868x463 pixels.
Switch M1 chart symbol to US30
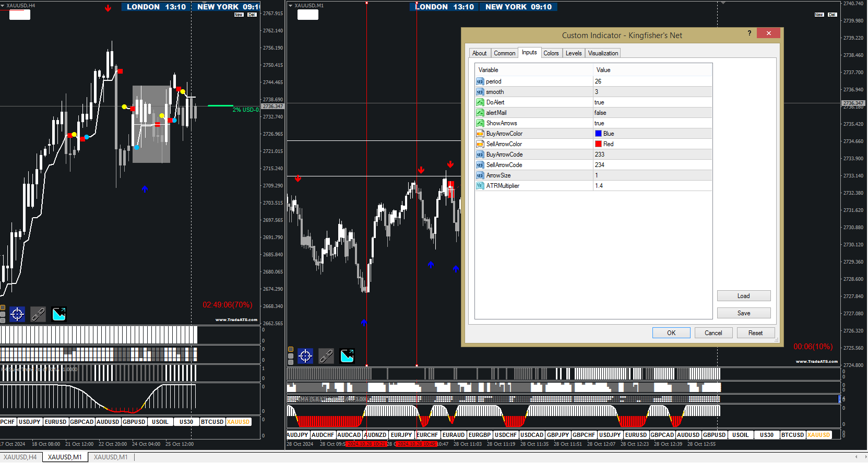(x=767, y=435)
